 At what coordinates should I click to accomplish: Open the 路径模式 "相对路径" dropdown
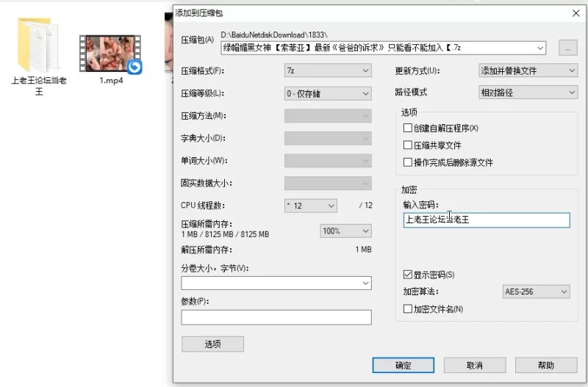click(528, 93)
